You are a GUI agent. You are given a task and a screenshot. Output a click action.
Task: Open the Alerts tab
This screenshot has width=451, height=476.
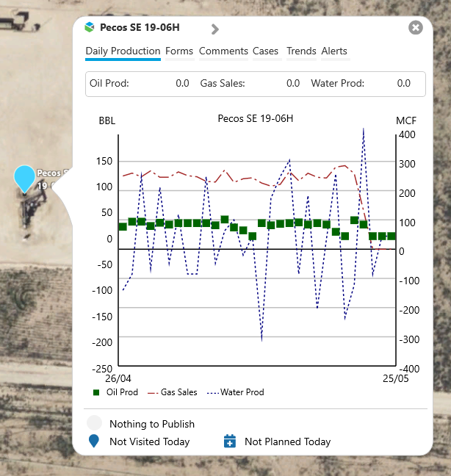tap(334, 51)
